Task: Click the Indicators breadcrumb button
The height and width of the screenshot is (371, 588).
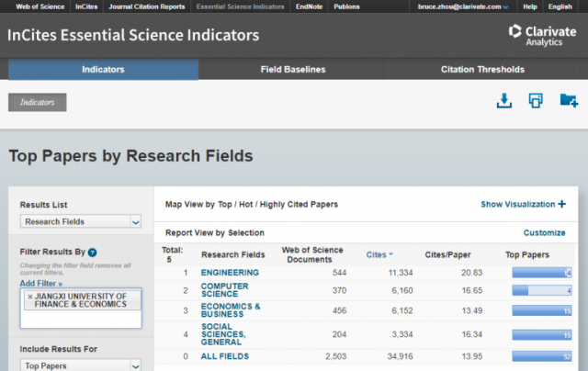Action: (38, 102)
